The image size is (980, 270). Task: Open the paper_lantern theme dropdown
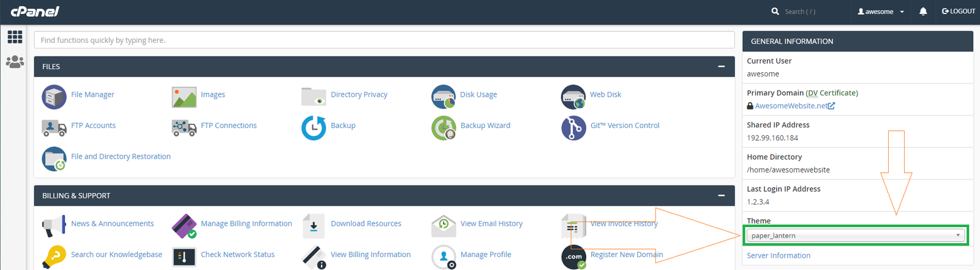point(856,236)
